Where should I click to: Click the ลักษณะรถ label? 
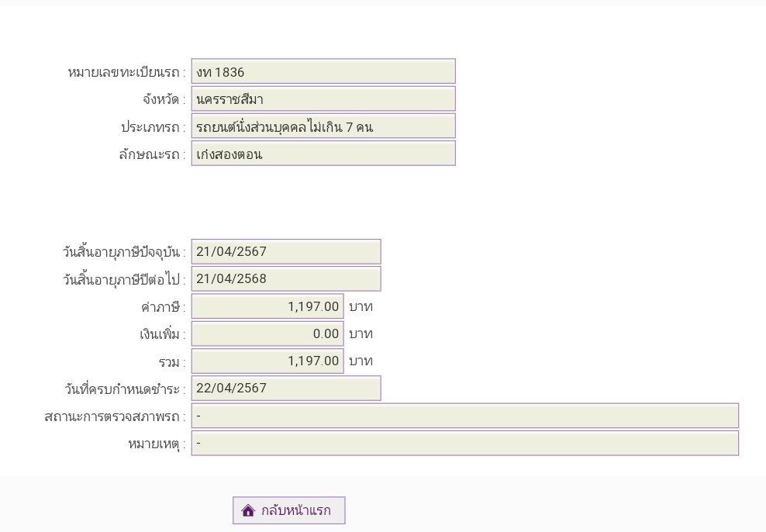coord(152,155)
